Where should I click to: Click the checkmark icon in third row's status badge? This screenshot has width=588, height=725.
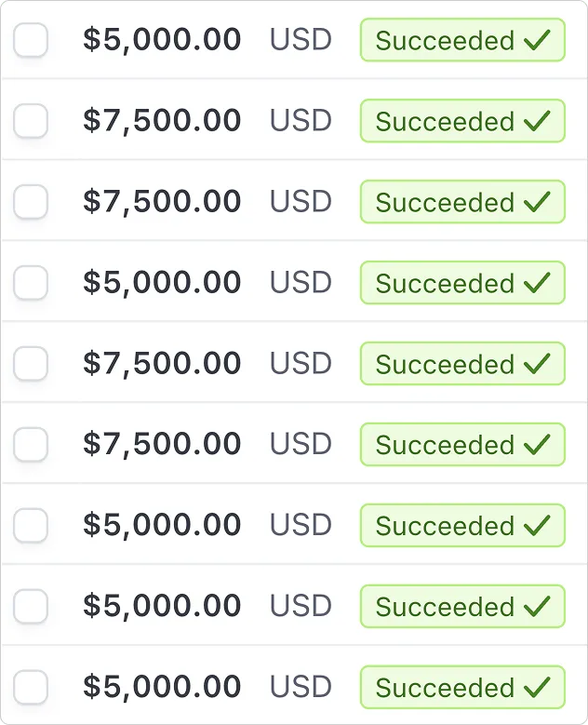[x=537, y=202]
